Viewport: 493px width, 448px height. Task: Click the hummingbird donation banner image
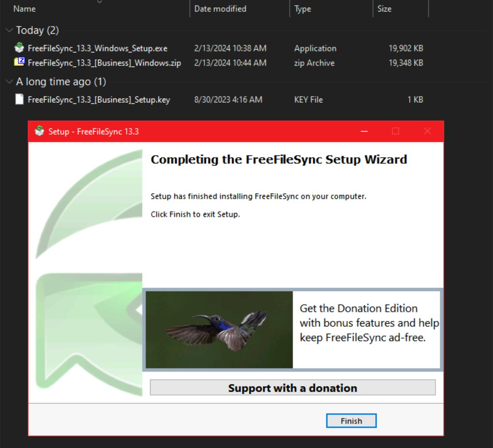coord(219,329)
